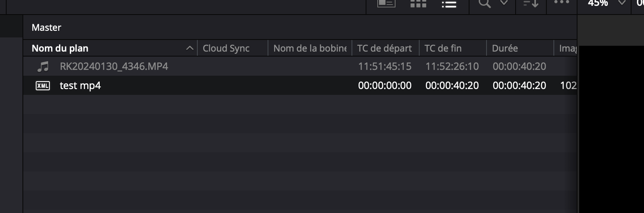Viewport: 644px width, 213px height.
Task: Open the 45% viewer zoom dropdown
Action: pos(606,3)
